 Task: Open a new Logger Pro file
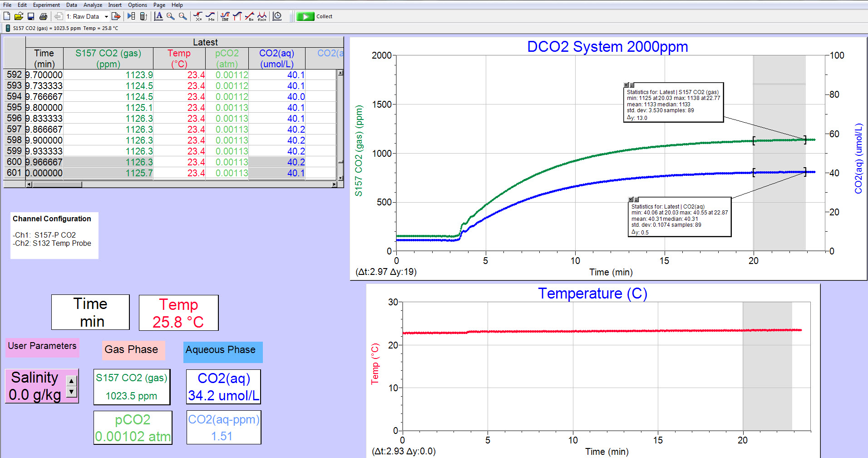(6, 16)
